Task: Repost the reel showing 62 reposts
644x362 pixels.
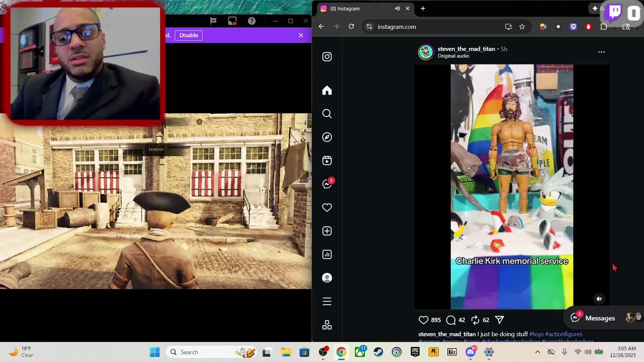Action: (x=475, y=320)
